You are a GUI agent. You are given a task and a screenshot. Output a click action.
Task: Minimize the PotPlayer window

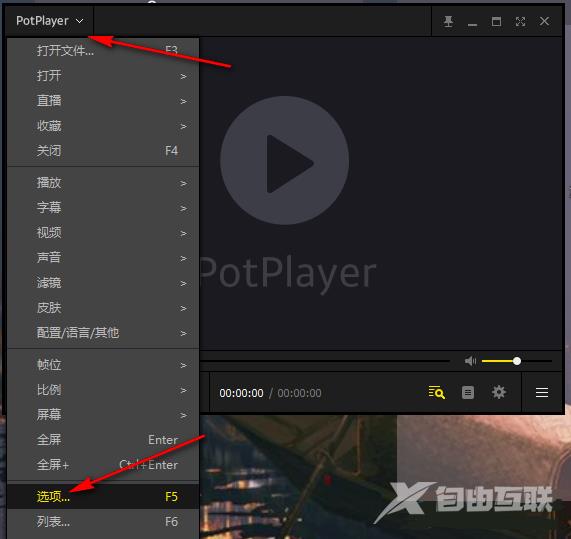[472, 24]
